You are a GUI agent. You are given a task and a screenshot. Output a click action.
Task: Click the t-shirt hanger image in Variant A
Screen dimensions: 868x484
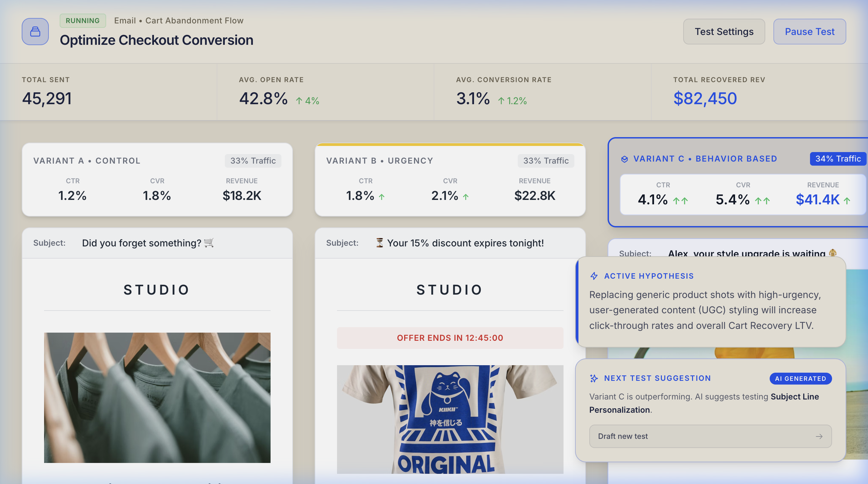[x=157, y=397]
